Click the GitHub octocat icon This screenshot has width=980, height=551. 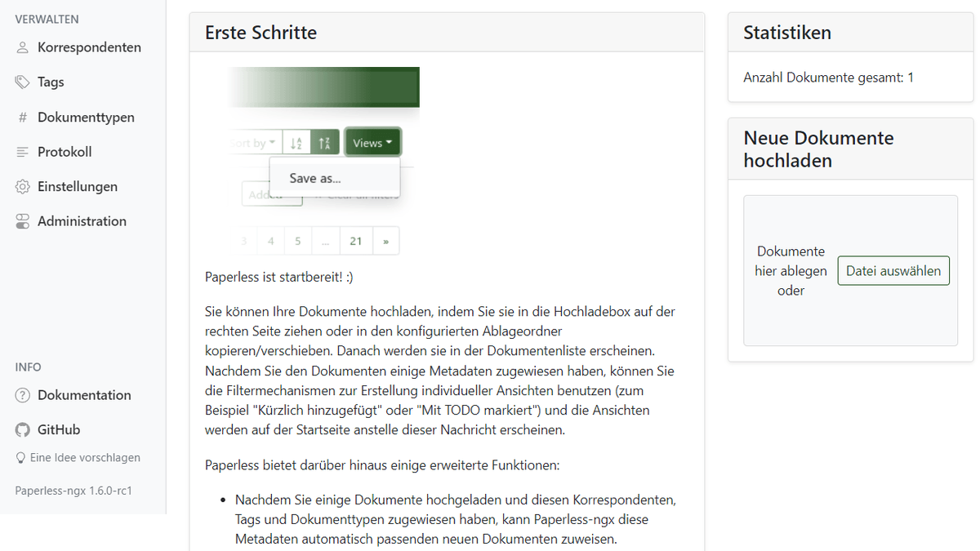pos(22,429)
